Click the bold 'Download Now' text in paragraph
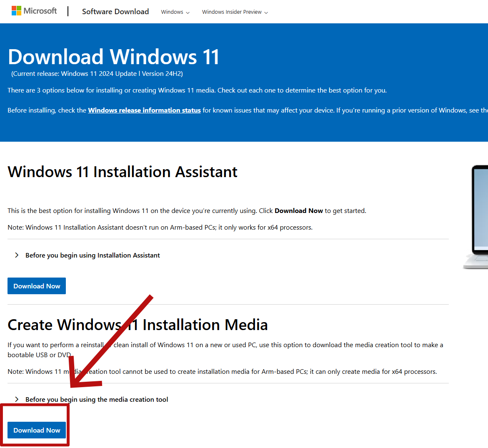This screenshot has height=448, width=488. point(298,211)
